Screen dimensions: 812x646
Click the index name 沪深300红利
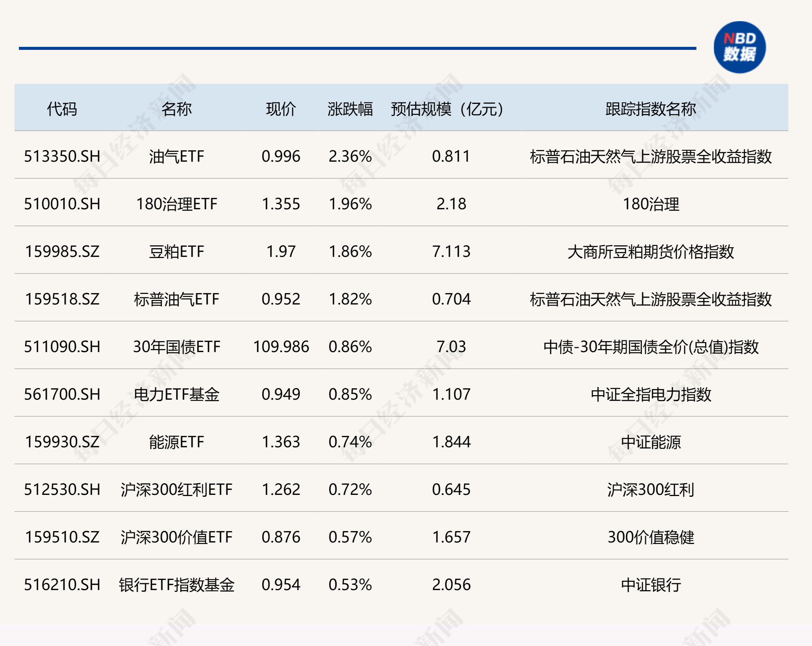[x=651, y=490]
